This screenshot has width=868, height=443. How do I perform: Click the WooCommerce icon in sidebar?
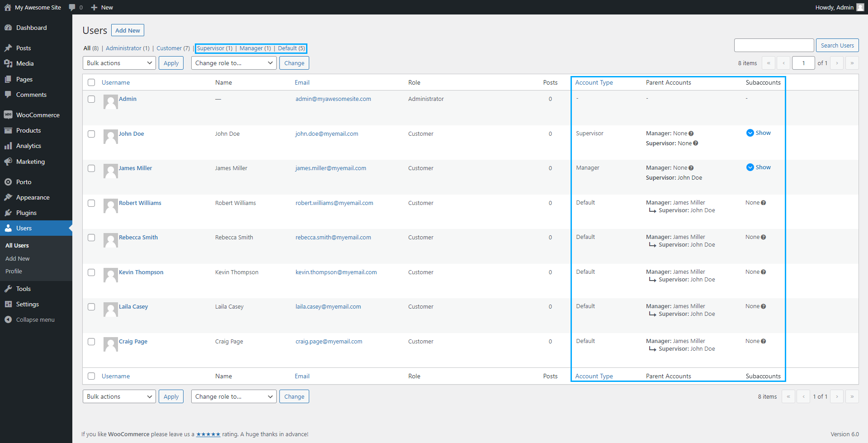tap(8, 115)
